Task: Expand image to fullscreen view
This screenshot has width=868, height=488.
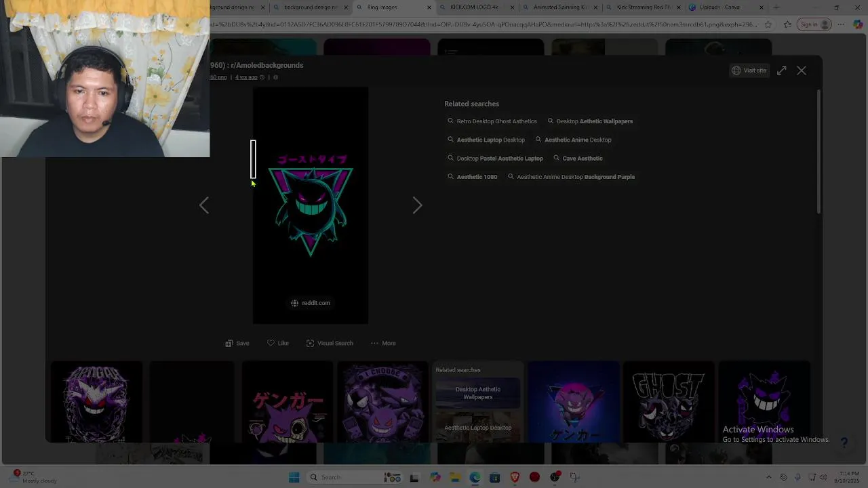Action: point(781,70)
